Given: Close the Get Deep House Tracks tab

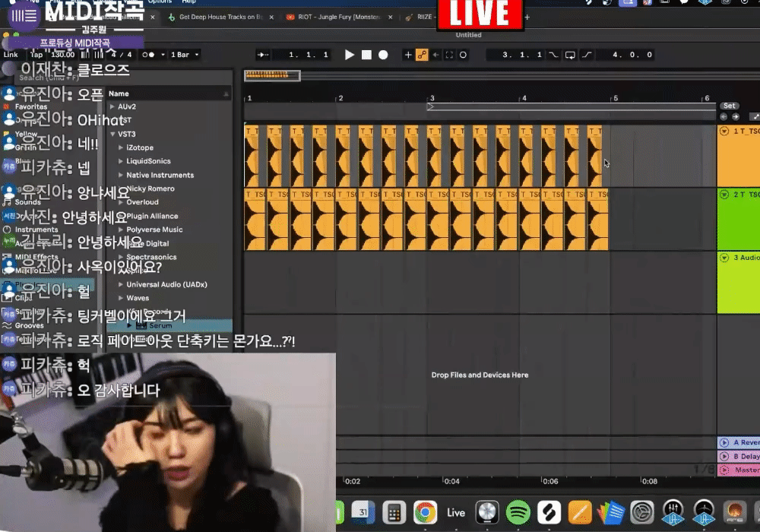Looking at the screenshot, I should [271, 17].
